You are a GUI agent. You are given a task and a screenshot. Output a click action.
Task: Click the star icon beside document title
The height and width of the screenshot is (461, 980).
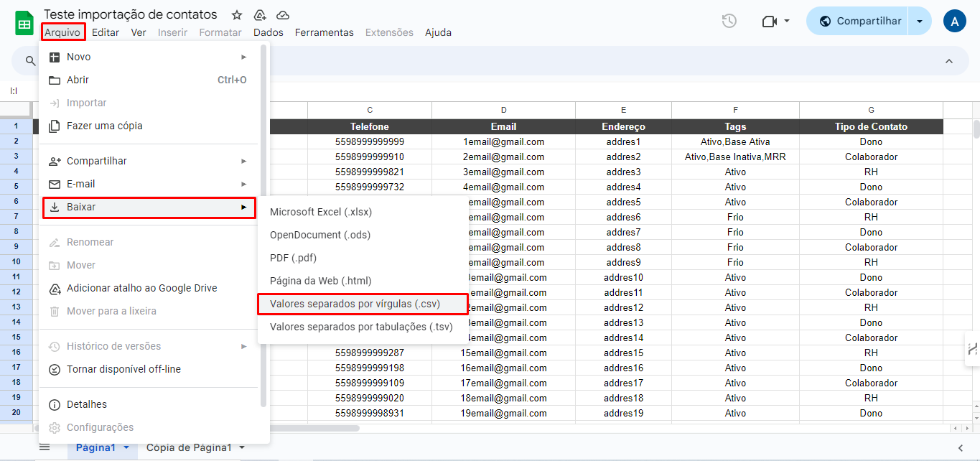[x=237, y=15]
